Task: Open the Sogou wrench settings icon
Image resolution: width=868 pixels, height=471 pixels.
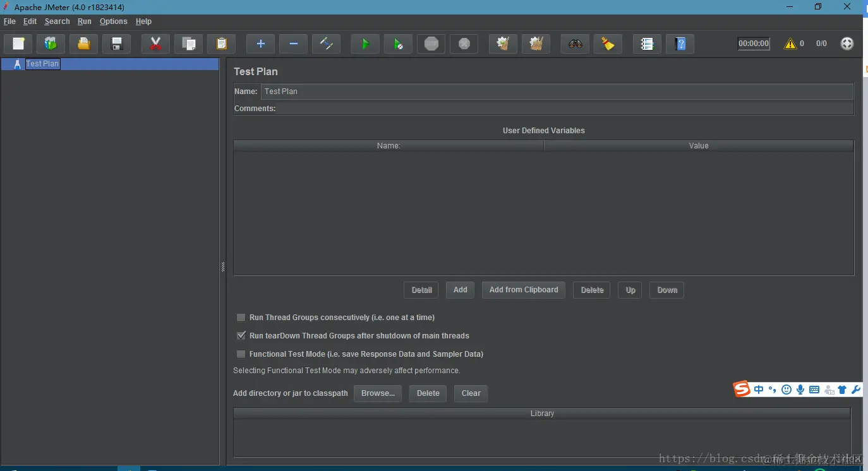Action: tap(856, 390)
